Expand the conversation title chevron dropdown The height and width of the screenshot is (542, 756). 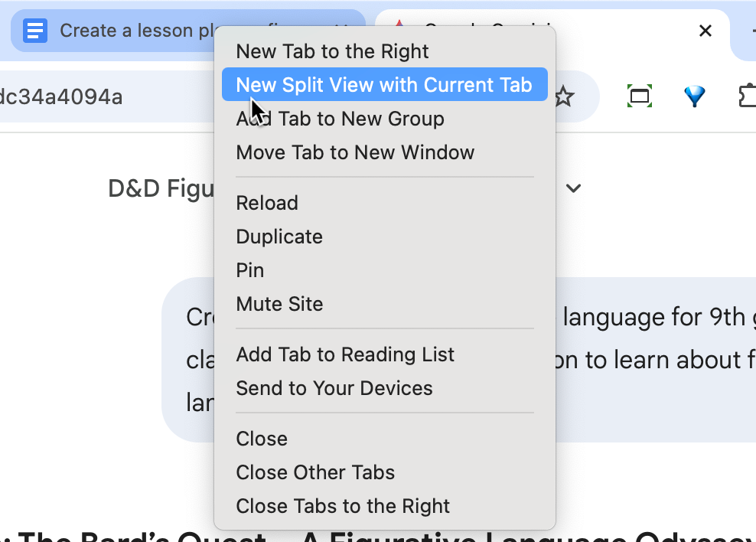tap(573, 188)
